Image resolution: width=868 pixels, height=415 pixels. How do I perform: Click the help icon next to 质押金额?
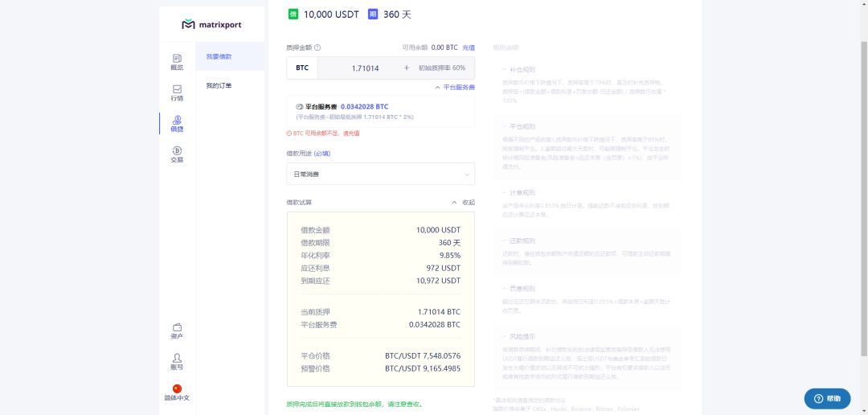click(317, 47)
